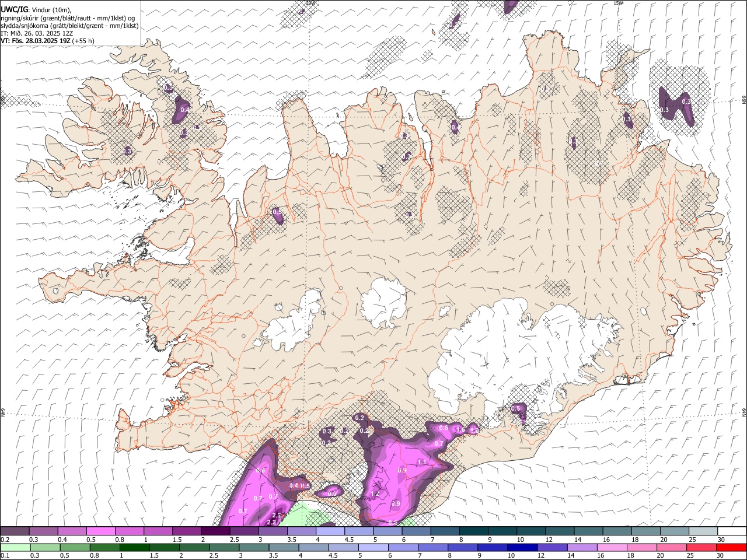Click the '3.5' label in the upper legend row
This screenshot has width=747, height=560.
pyautogui.click(x=292, y=540)
